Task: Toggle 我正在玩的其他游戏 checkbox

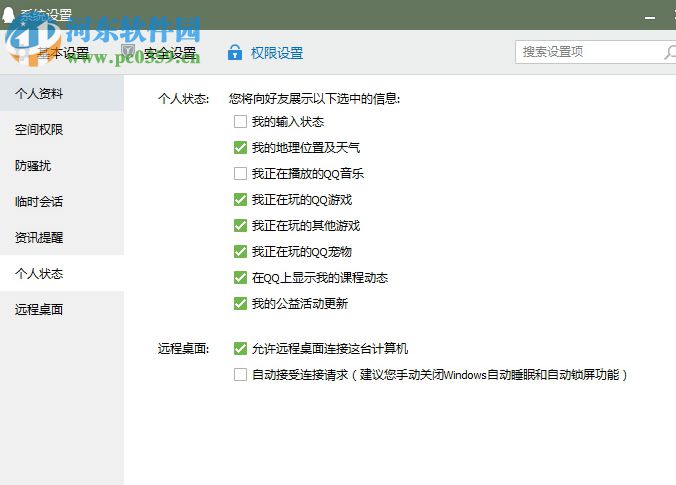Action: 240,225
